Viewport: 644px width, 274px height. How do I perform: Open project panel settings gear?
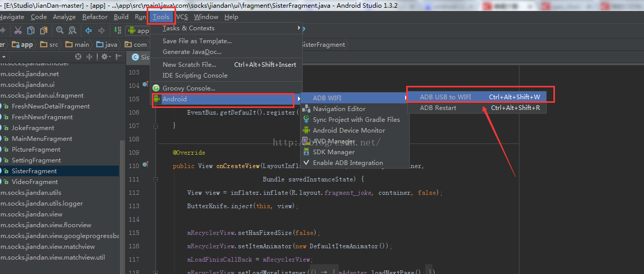(x=105, y=57)
